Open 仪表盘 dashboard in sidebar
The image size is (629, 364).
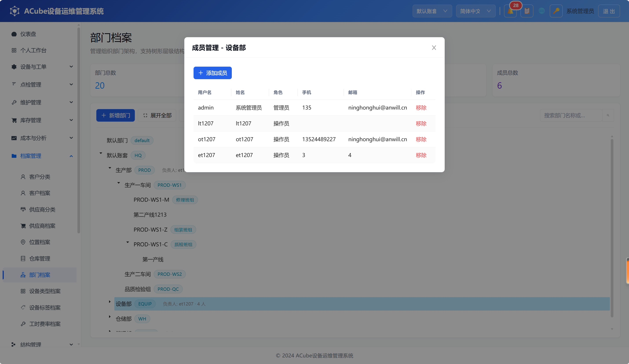tap(40, 34)
